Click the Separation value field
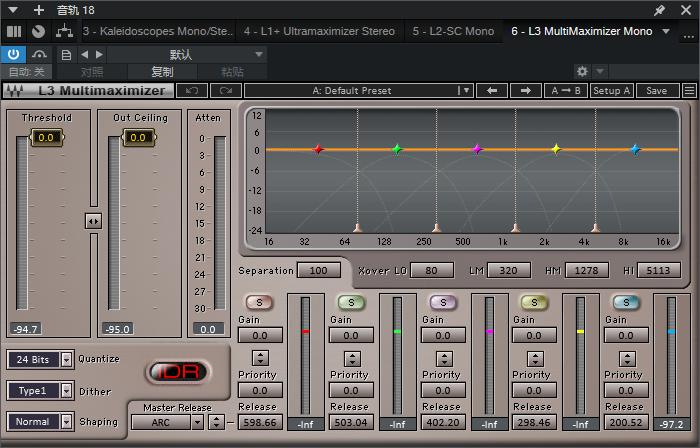 point(319,270)
